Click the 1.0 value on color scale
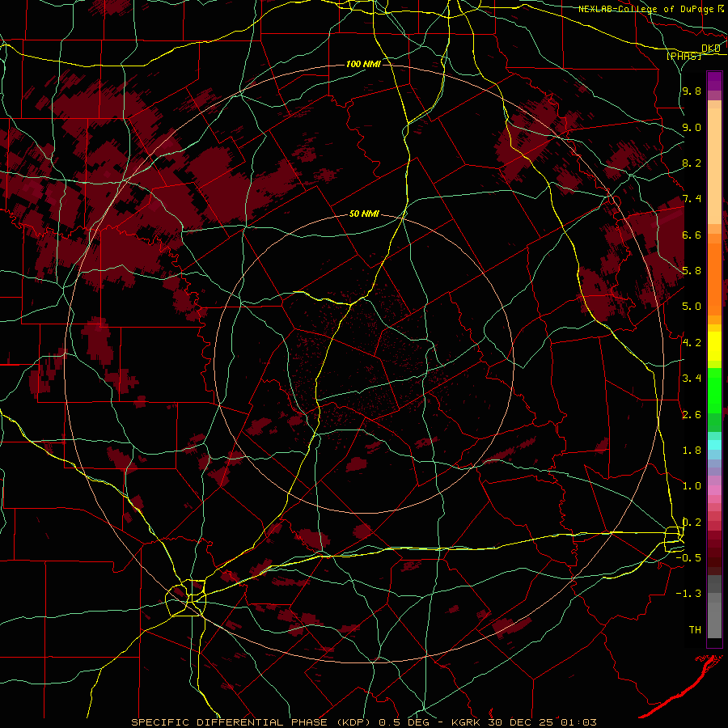Image resolution: width=728 pixels, height=728 pixels. point(692,485)
